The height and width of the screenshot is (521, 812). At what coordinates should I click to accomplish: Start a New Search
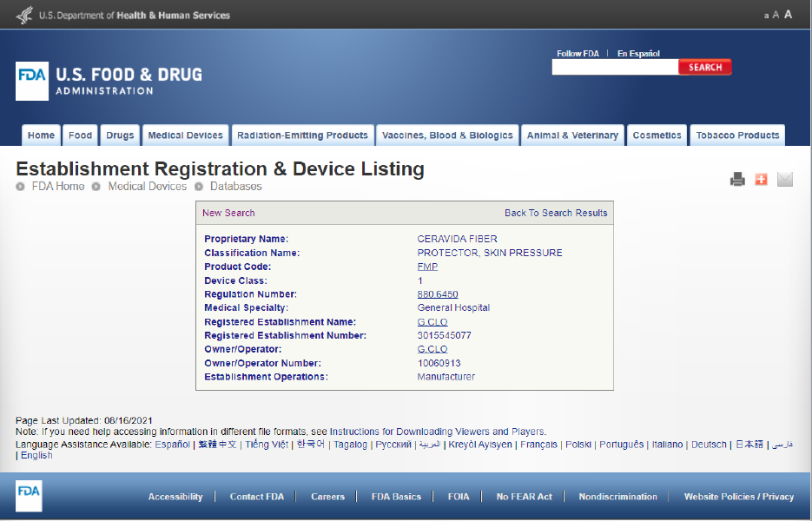point(228,213)
